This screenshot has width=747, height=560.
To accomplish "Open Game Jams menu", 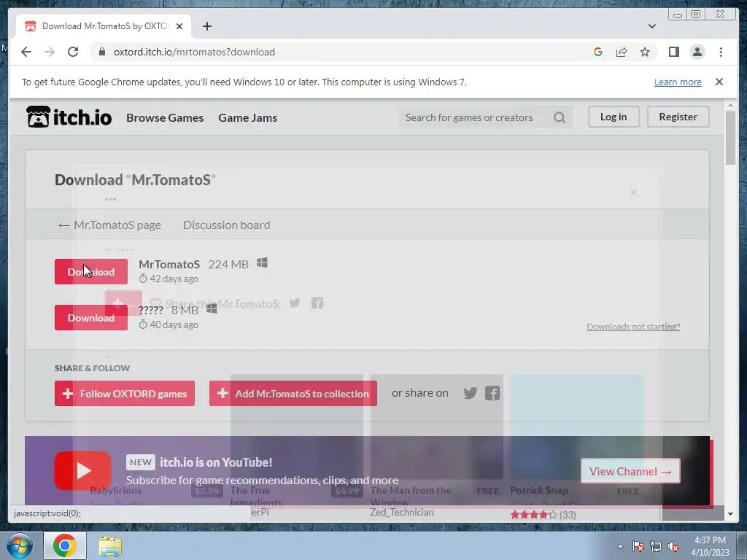I will [x=248, y=117].
